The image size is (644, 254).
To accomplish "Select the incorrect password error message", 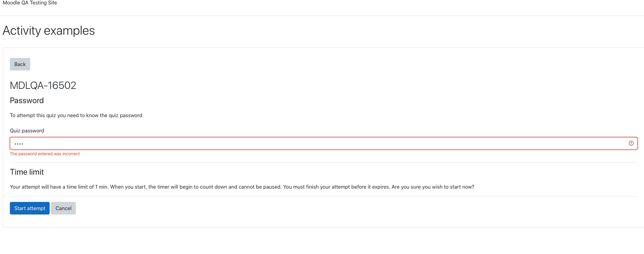I will click(x=45, y=154).
